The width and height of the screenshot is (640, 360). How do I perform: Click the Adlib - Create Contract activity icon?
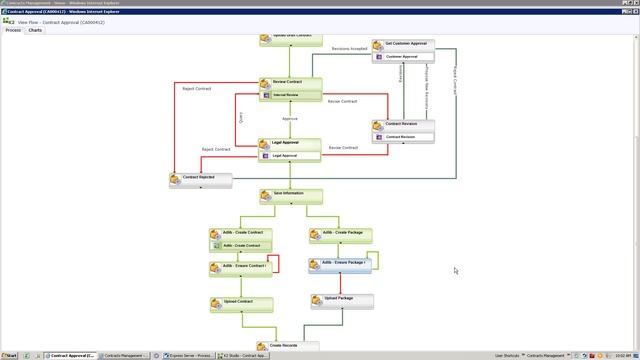(215, 234)
